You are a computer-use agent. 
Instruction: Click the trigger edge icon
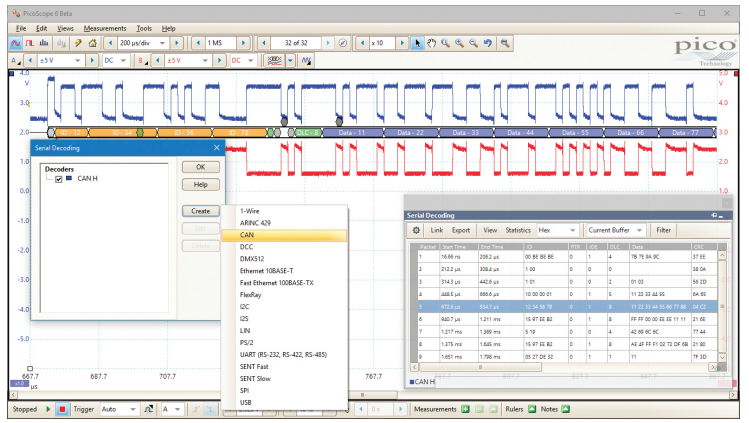pyautogui.click(x=149, y=409)
